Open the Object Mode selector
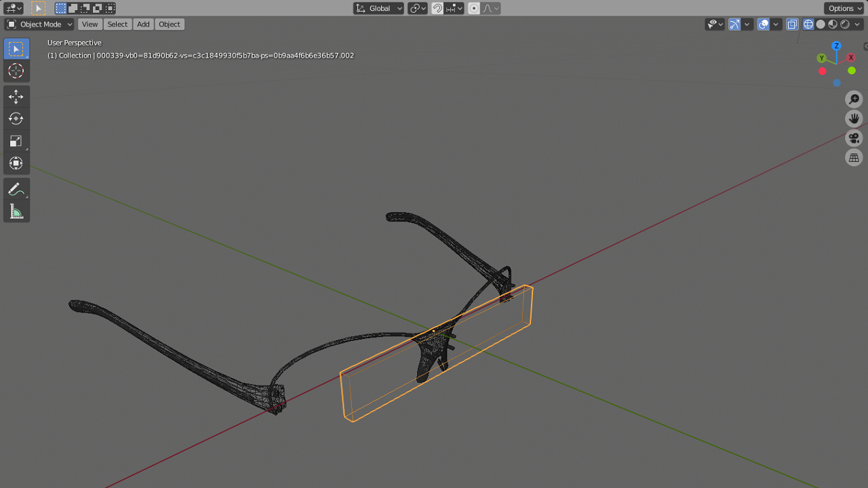The height and width of the screenshot is (488, 868). tap(39, 24)
